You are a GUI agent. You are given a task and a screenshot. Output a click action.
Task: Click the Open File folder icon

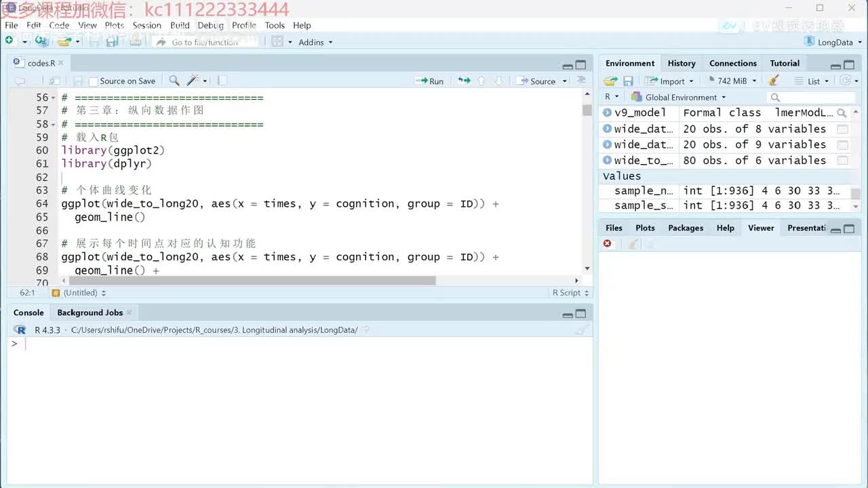(64, 41)
